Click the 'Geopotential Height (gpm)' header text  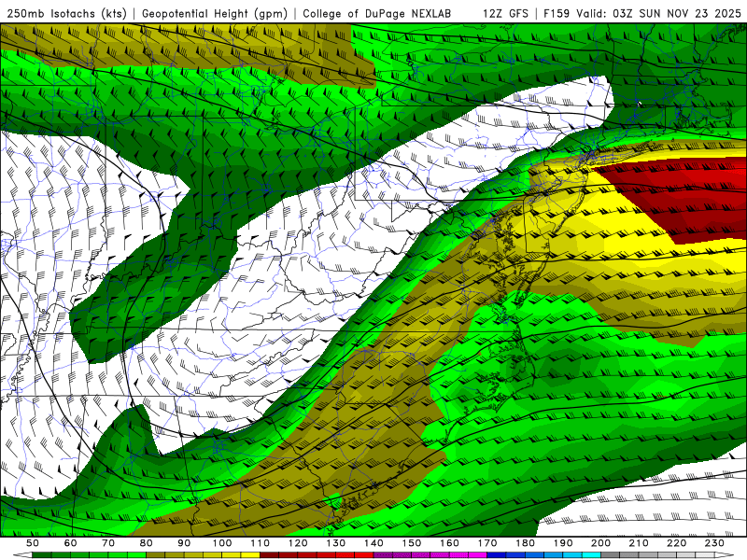[x=215, y=13]
